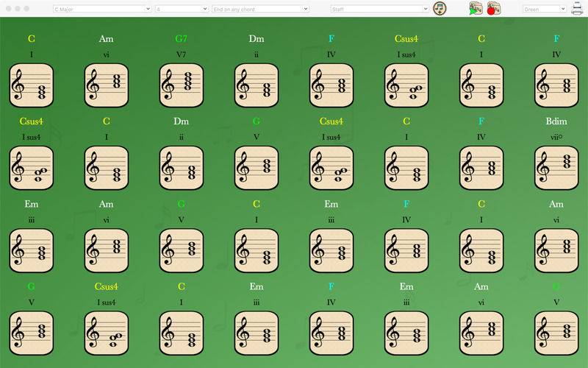Click the Bdim chord name label
This screenshot has height=368, width=588.
[x=556, y=121]
